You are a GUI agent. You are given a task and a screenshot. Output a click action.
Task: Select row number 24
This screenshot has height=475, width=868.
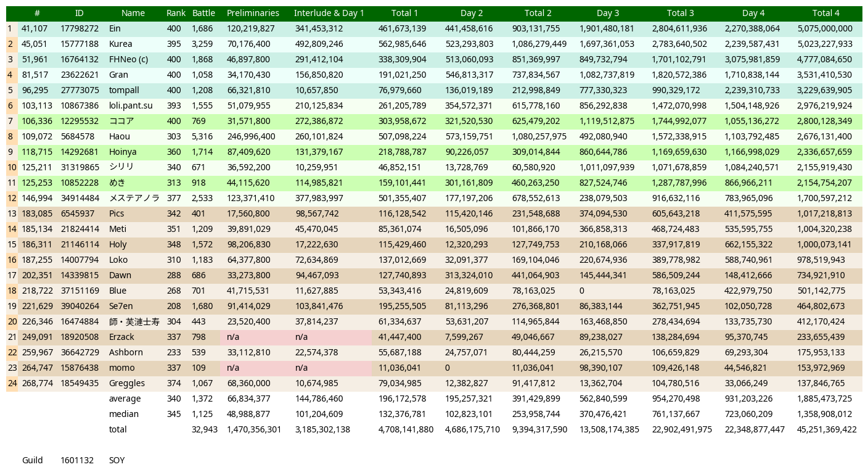[x=12, y=383]
